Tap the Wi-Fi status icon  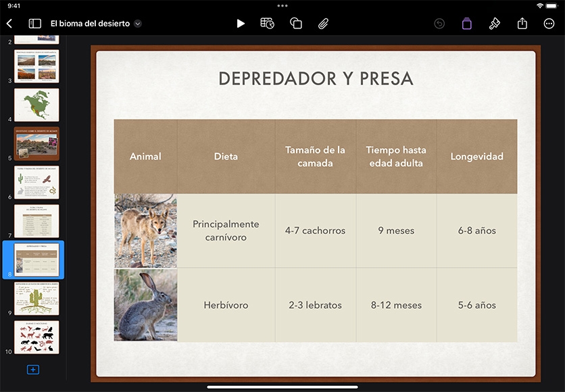(x=540, y=6)
